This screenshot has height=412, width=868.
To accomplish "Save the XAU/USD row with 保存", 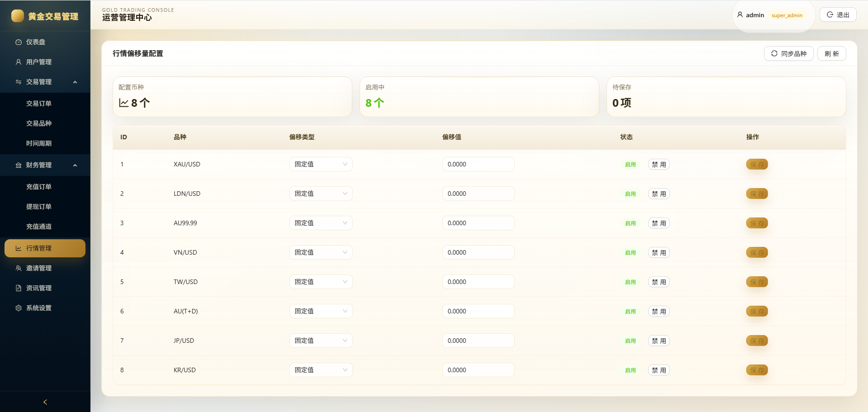I will [757, 164].
